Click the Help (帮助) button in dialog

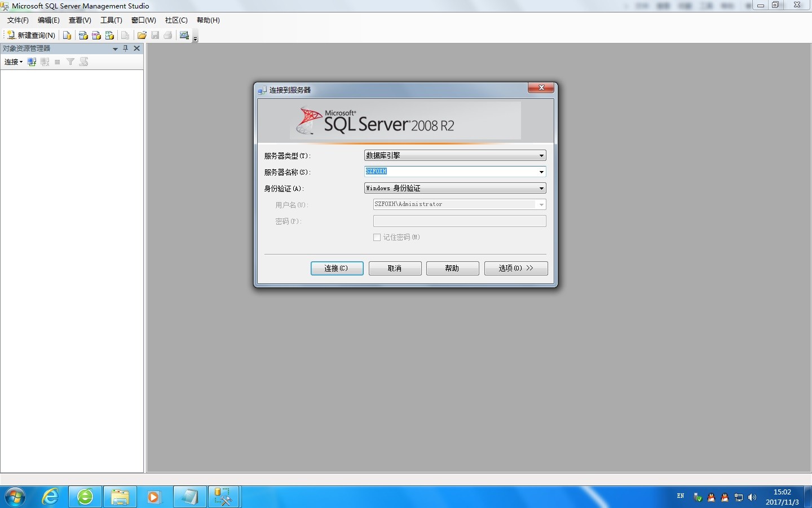(452, 268)
